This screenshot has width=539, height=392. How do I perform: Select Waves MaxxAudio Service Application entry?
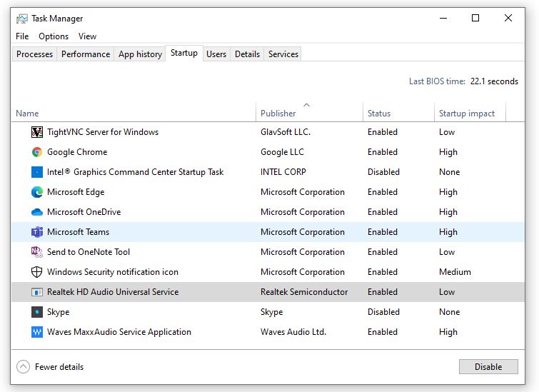119,332
